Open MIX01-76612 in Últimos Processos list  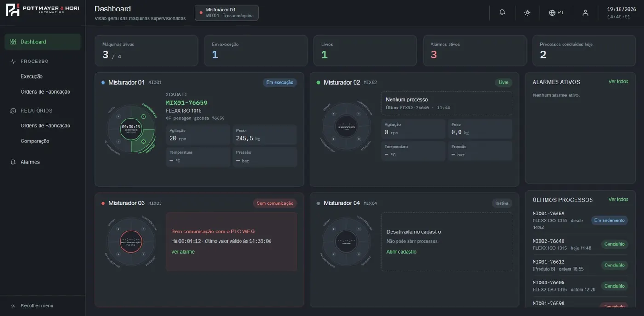[x=581, y=265]
